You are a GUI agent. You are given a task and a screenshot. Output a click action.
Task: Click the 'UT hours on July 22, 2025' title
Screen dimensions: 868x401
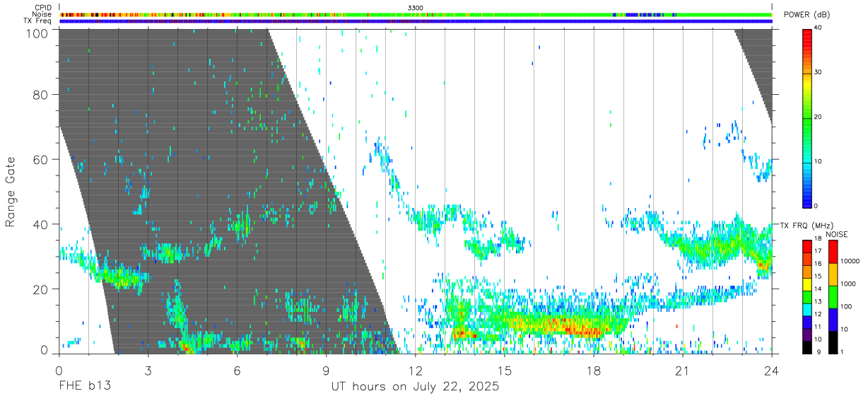pyautogui.click(x=416, y=387)
